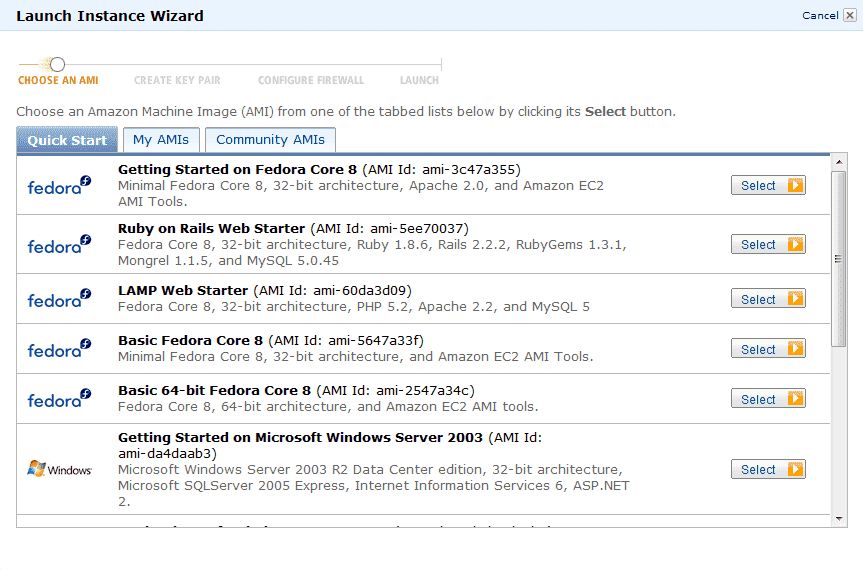
Task: Click the AMI Id ami-3c47a355 text
Action: click(441, 169)
